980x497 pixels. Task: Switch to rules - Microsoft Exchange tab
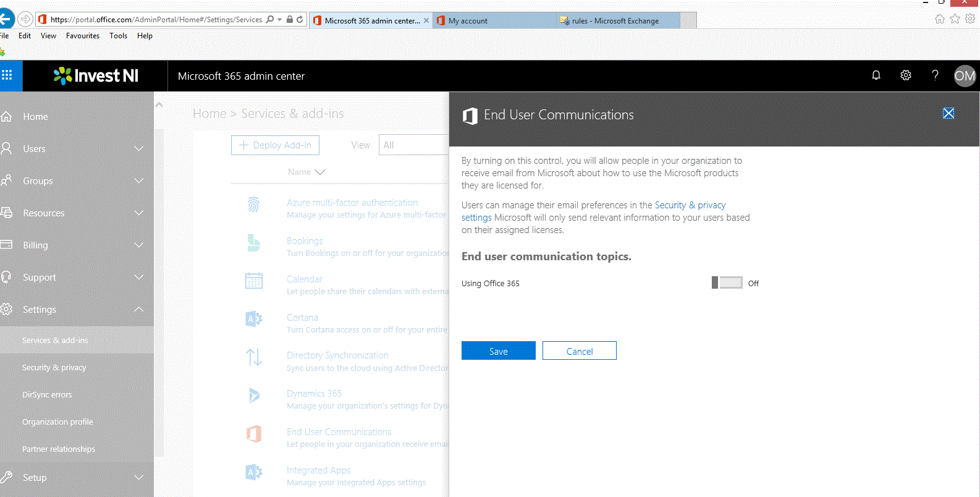point(618,20)
